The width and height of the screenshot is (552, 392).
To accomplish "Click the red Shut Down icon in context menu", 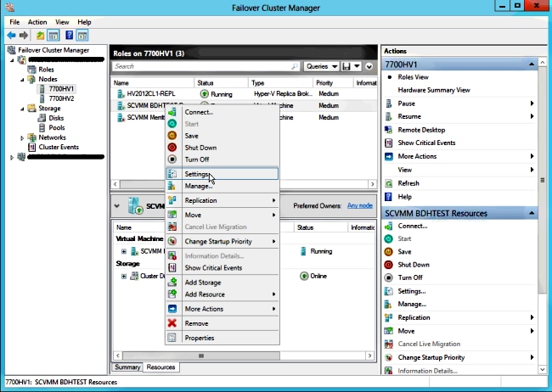I will (x=172, y=148).
